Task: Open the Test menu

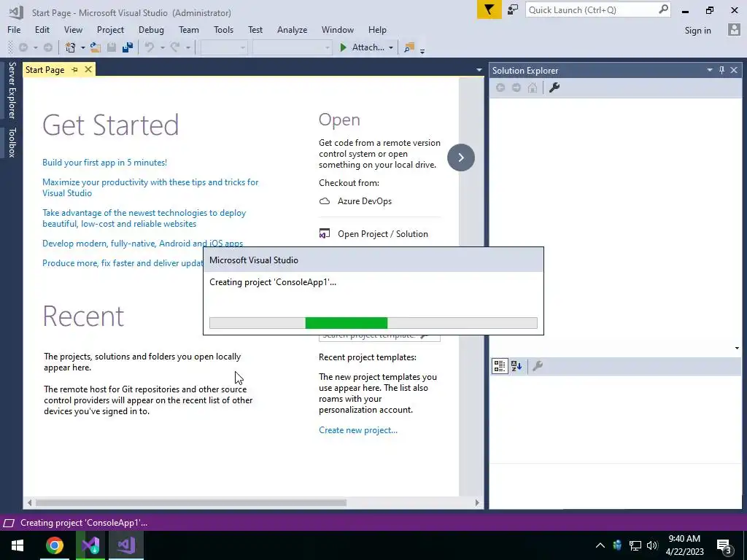Action: [x=255, y=29]
